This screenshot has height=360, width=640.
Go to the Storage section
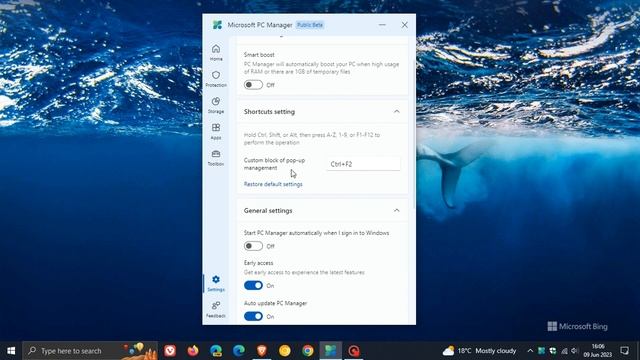click(x=216, y=105)
